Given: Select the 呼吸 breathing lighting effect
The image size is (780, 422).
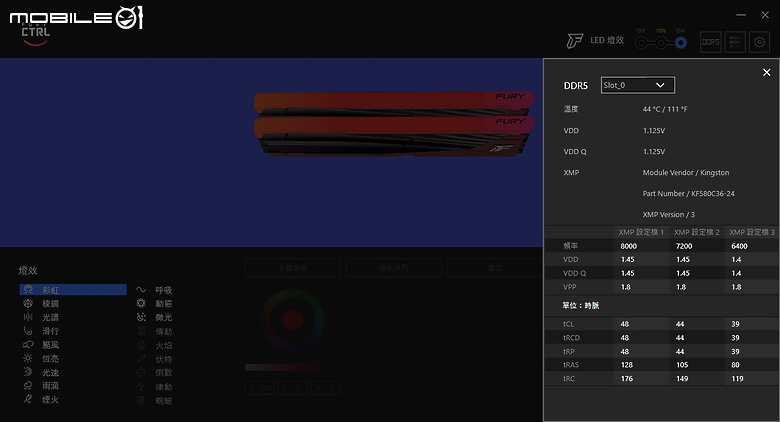Looking at the screenshot, I should coord(155,290).
